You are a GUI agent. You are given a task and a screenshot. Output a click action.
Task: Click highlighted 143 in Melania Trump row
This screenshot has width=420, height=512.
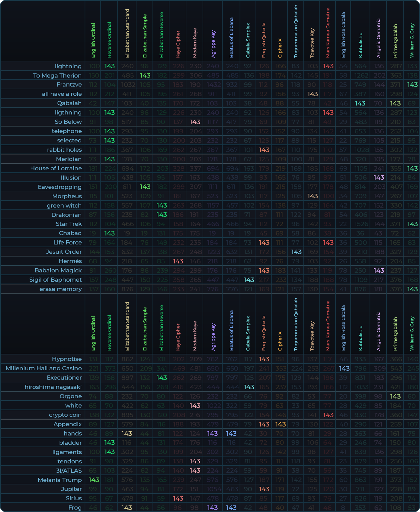pos(94,480)
